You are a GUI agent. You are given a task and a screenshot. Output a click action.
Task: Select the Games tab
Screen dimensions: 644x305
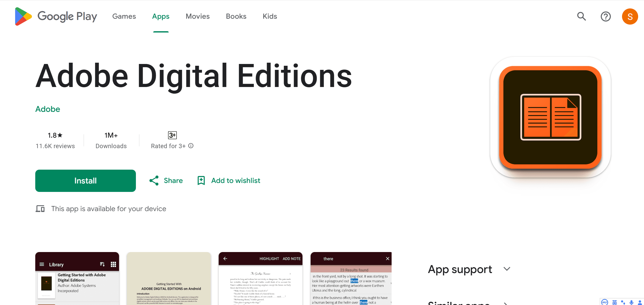click(124, 16)
